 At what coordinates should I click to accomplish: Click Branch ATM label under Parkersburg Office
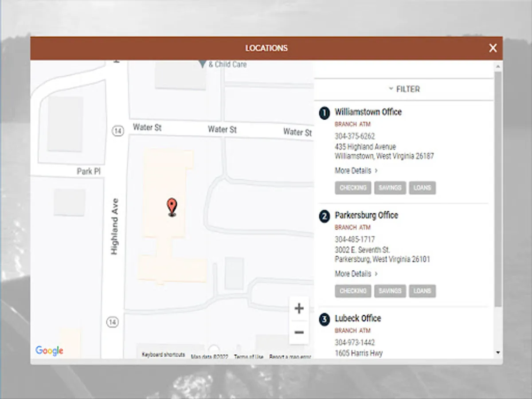352,228
